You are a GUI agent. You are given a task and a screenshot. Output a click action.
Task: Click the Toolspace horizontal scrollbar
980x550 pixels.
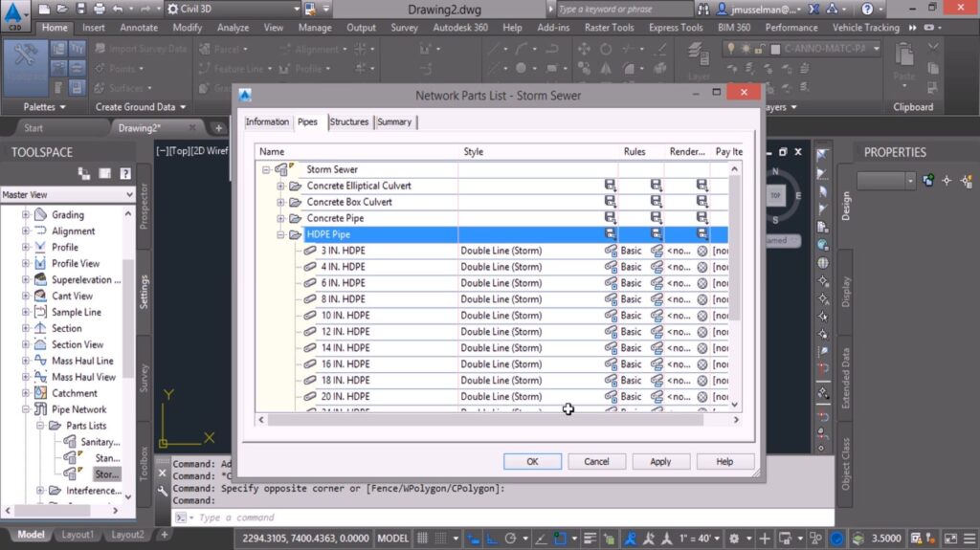point(53,511)
